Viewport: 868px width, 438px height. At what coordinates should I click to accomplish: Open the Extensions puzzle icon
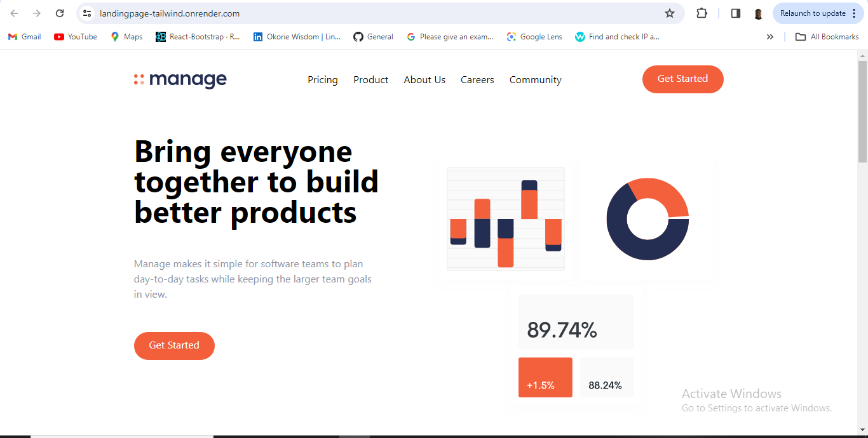[x=702, y=13]
